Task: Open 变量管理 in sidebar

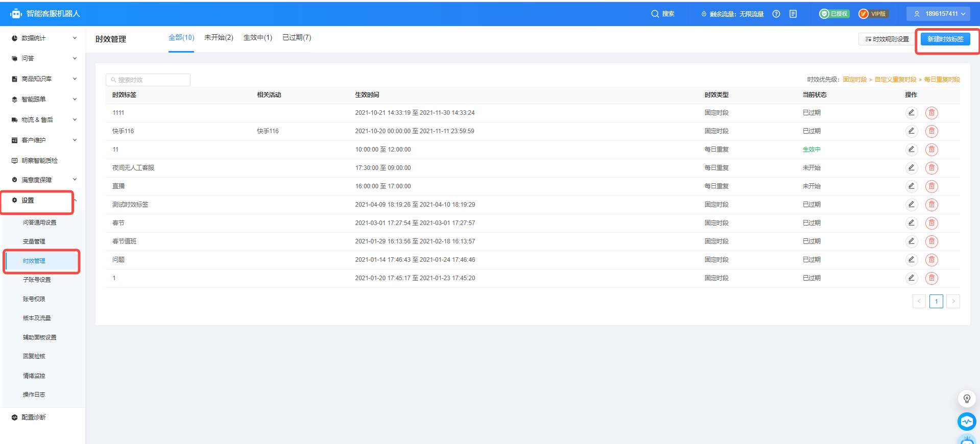Action: [34, 241]
